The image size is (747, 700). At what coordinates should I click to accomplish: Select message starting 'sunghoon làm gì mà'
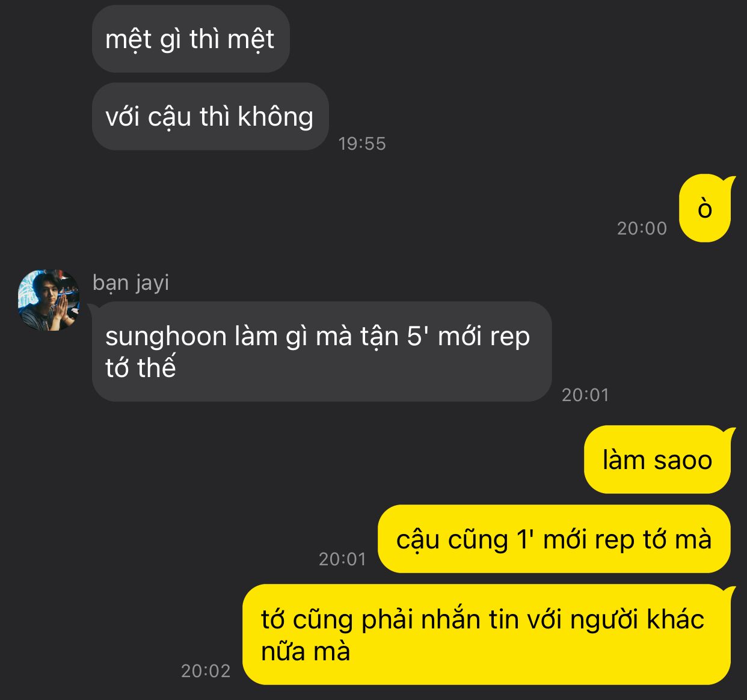click(x=322, y=352)
